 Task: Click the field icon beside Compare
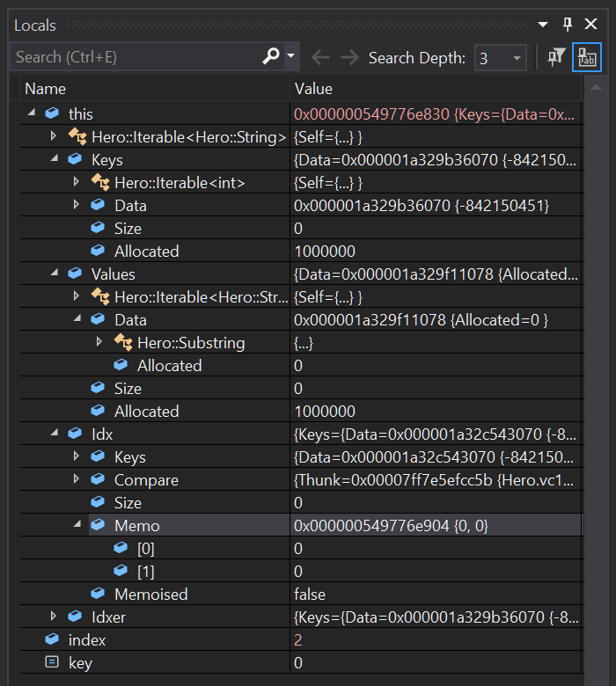tap(98, 479)
